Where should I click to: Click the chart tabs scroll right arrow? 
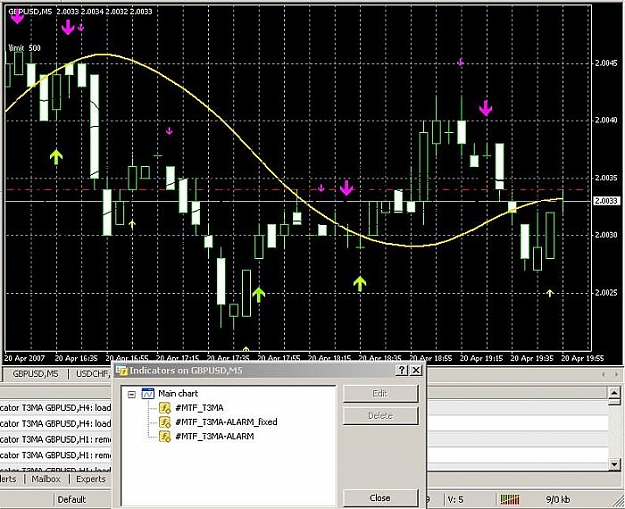(616, 374)
